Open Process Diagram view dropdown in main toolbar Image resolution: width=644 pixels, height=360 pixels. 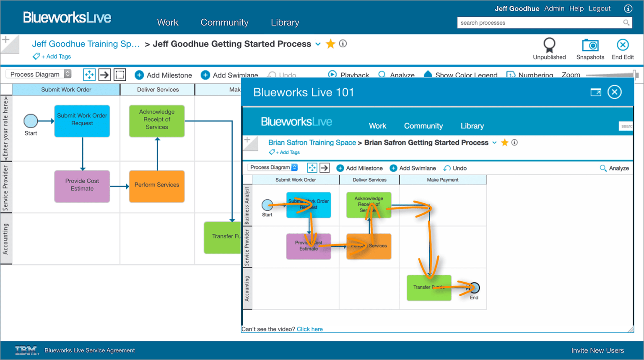click(x=39, y=74)
